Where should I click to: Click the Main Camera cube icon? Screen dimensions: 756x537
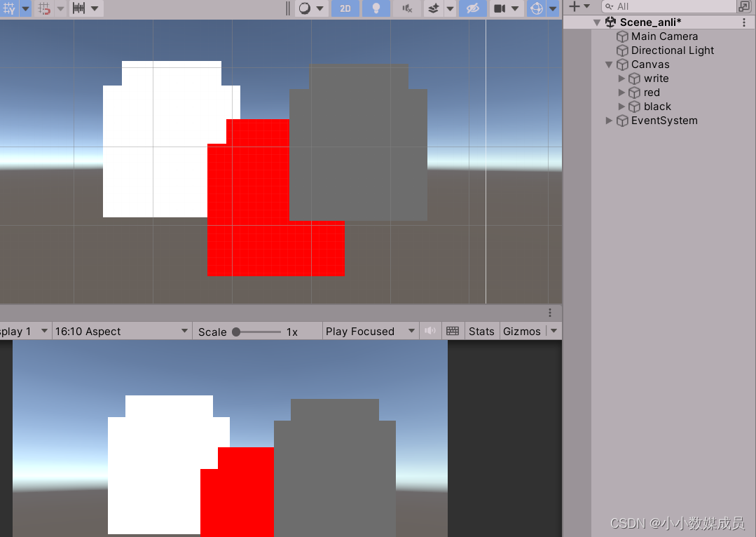tap(622, 36)
